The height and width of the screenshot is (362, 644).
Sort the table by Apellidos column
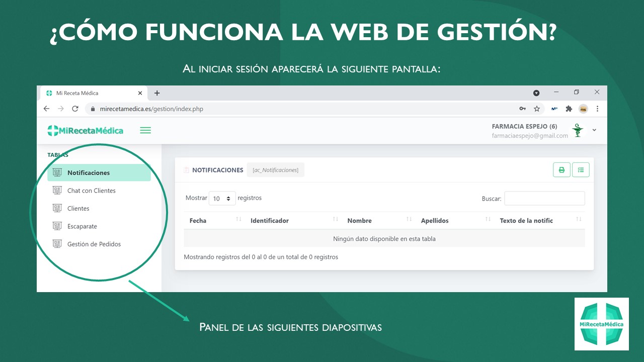(x=435, y=221)
